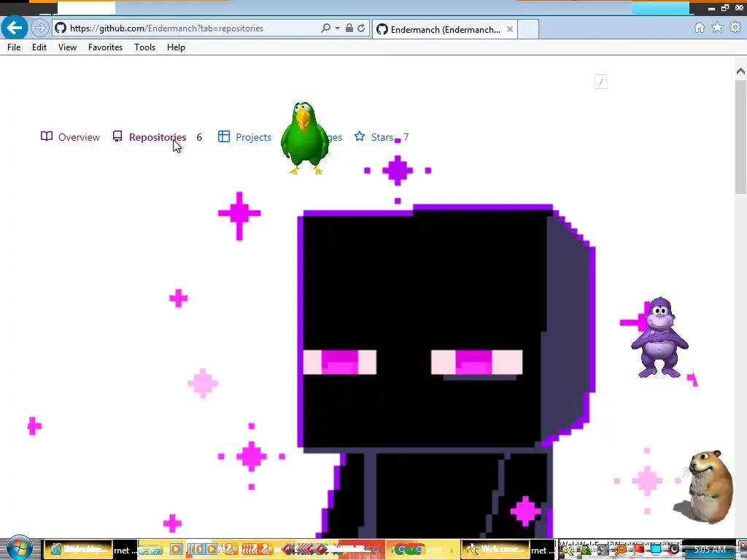Close the Endermanch tab with its X
The height and width of the screenshot is (560, 747).
(x=510, y=29)
